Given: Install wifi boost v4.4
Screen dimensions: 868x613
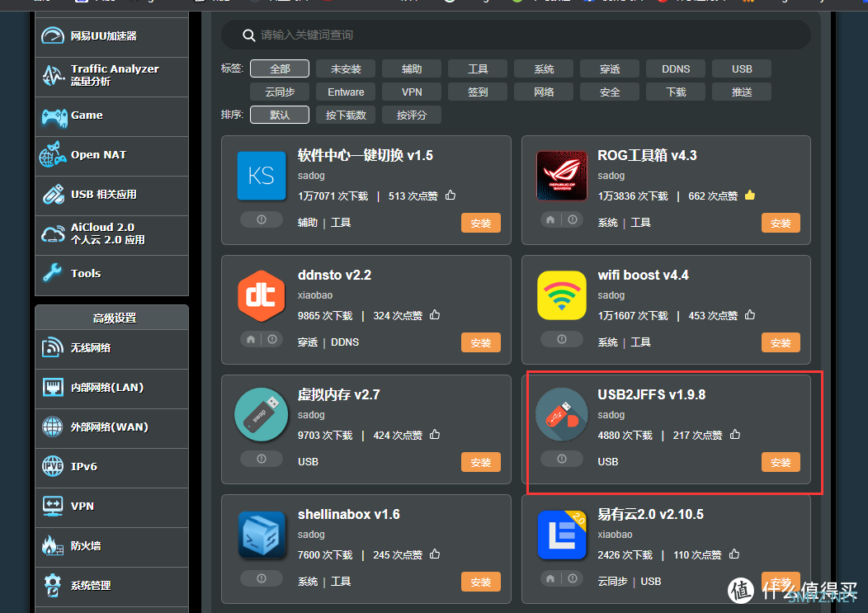Looking at the screenshot, I should (781, 342).
